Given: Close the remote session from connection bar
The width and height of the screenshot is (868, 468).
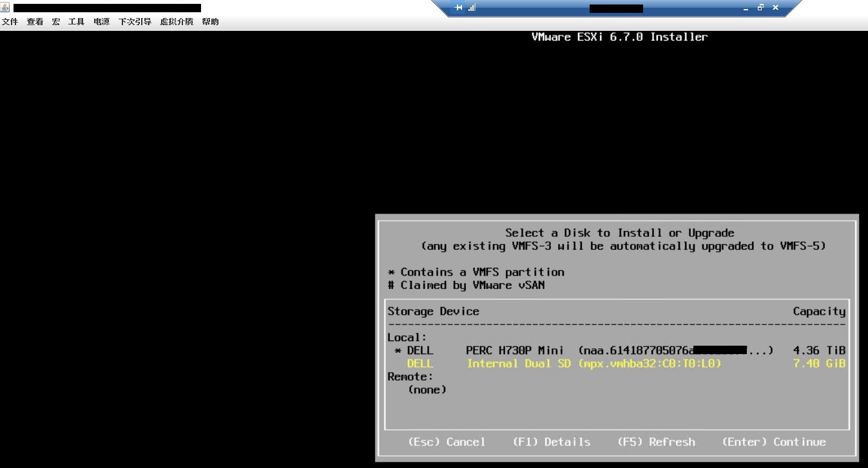Looking at the screenshot, I should pos(775,8).
